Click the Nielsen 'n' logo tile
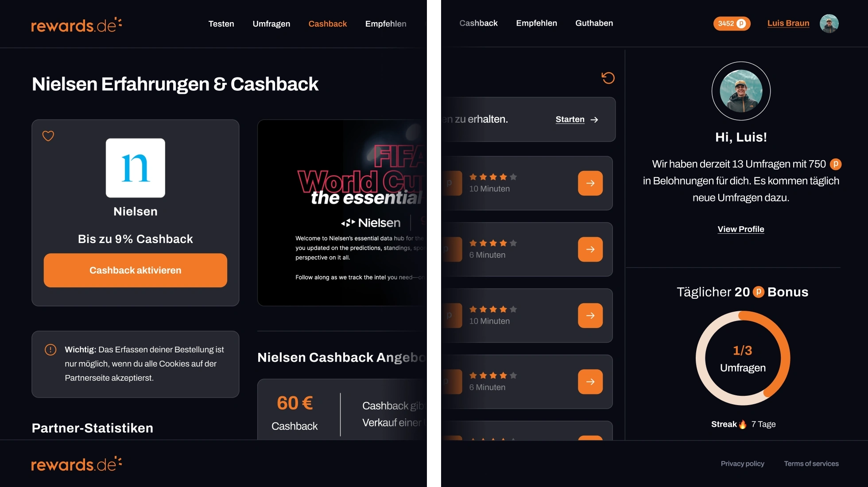This screenshot has height=487, width=868. click(x=136, y=168)
